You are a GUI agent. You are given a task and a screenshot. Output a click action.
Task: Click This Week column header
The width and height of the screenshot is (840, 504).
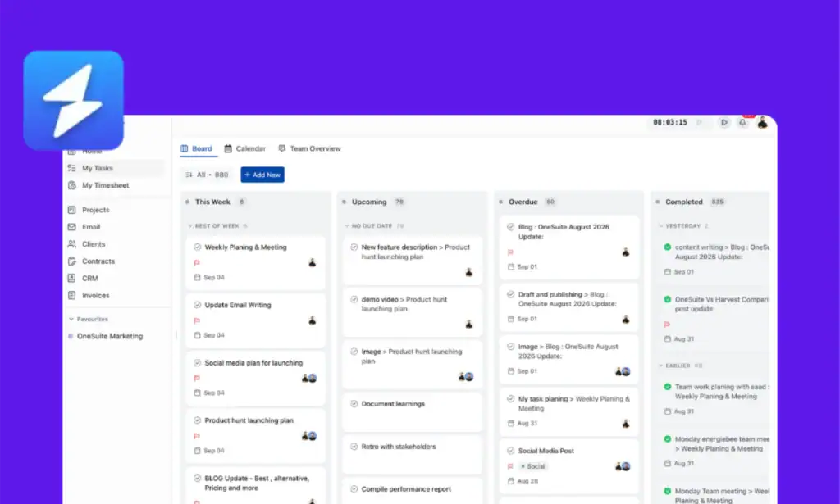click(212, 202)
